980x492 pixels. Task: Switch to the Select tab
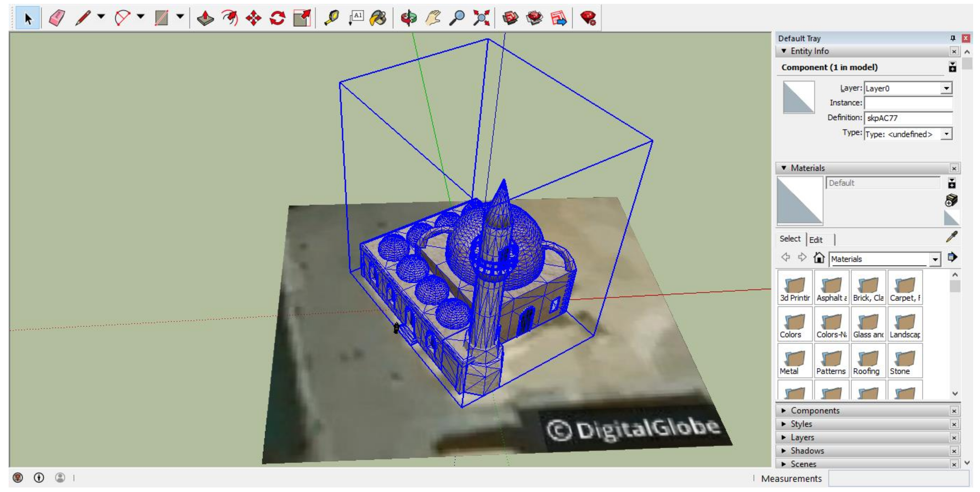(x=790, y=239)
